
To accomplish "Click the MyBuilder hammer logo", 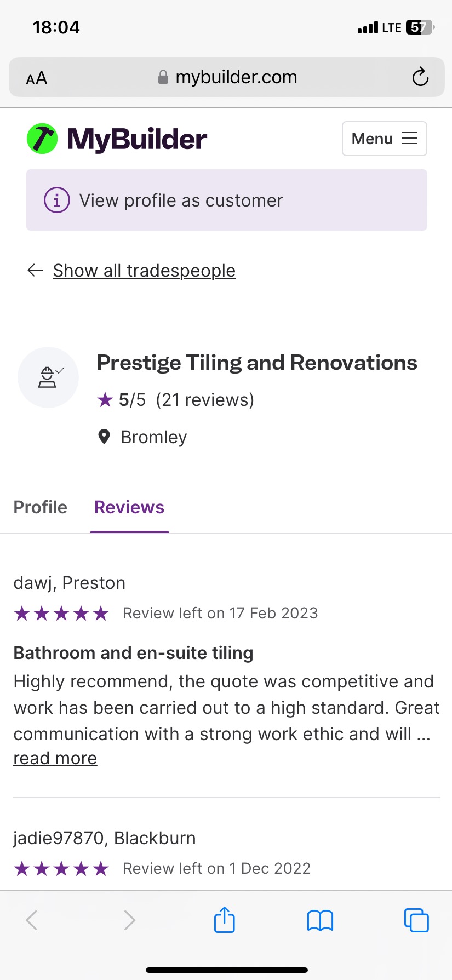I will pyautogui.click(x=43, y=138).
